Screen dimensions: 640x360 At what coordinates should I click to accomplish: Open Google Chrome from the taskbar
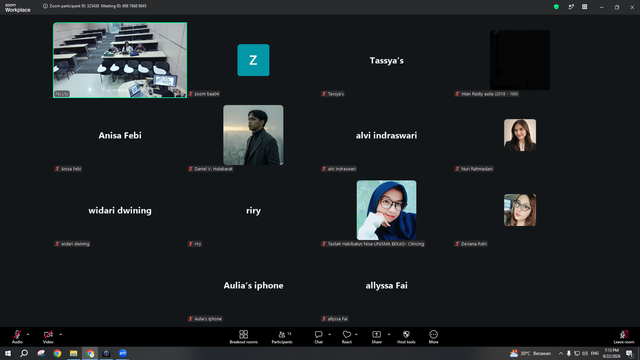pos(57,353)
